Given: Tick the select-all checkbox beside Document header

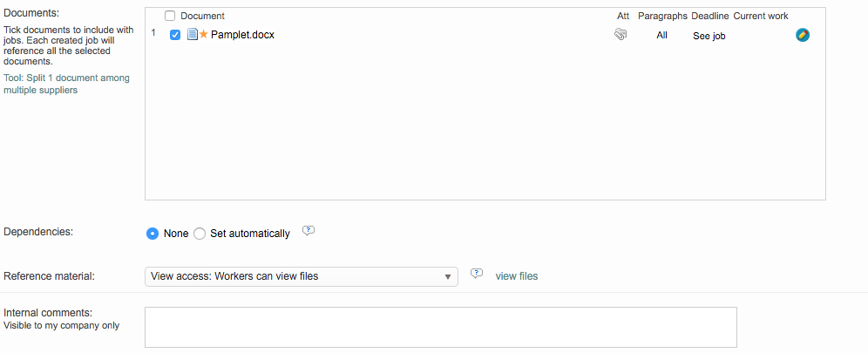Looking at the screenshot, I should coord(170,16).
